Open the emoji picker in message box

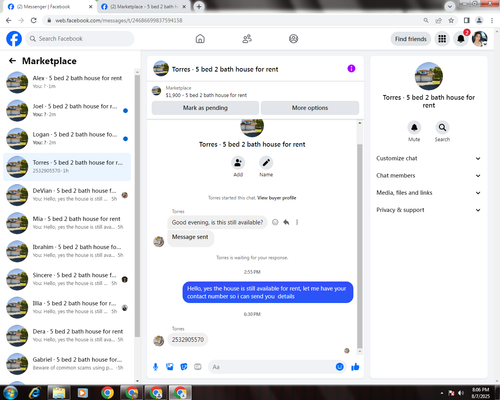click(x=339, y=367)
